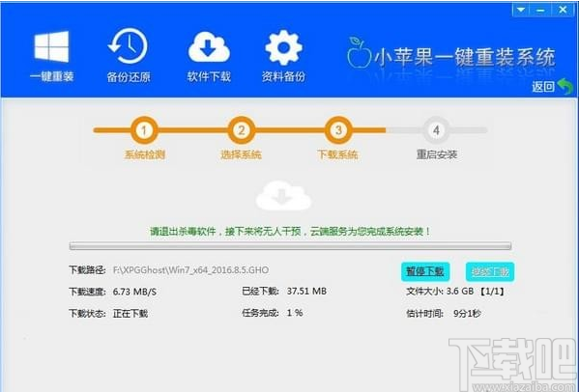Viewport: 579px width, 392px height.
Task: Click the green 返回 arrow icon
Action: (x=565, y=86)
